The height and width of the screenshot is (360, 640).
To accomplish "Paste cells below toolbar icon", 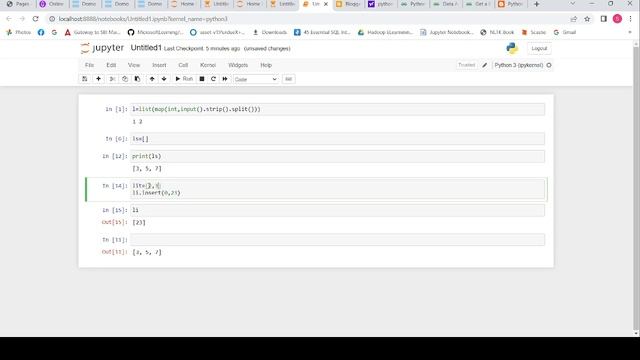I will [137, 79].
